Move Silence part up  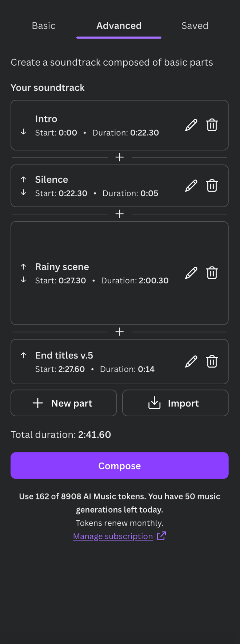pos(23,179)
